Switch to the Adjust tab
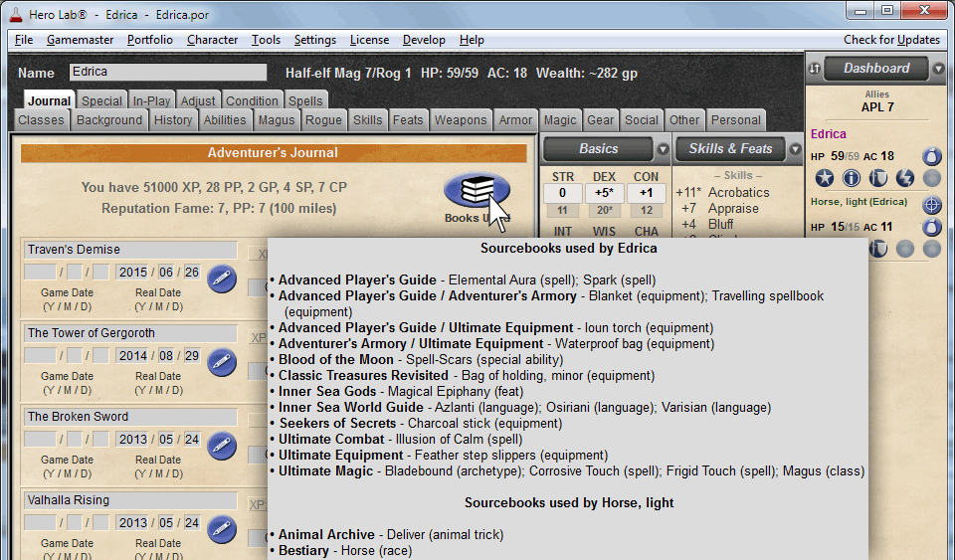 pyautogui.click(x=198, y=101)
